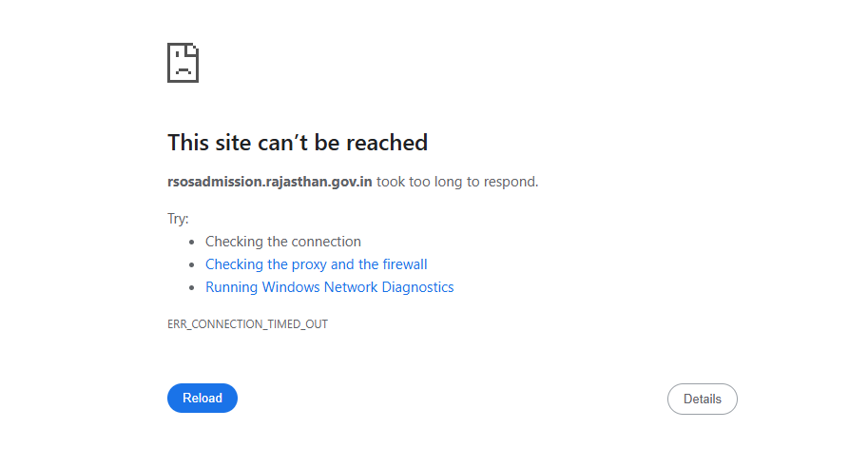Click the "Checking the connection" list item

tap(283, 242)
